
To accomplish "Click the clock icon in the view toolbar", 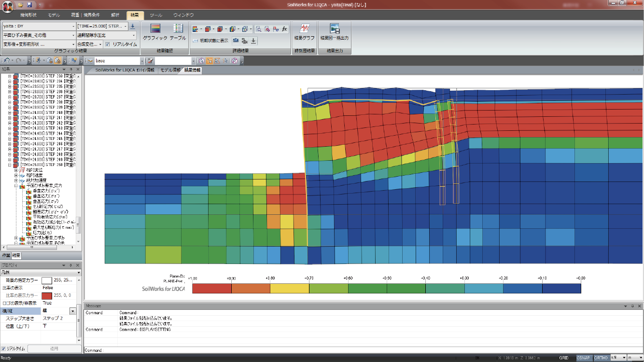I will pos(202,61).
